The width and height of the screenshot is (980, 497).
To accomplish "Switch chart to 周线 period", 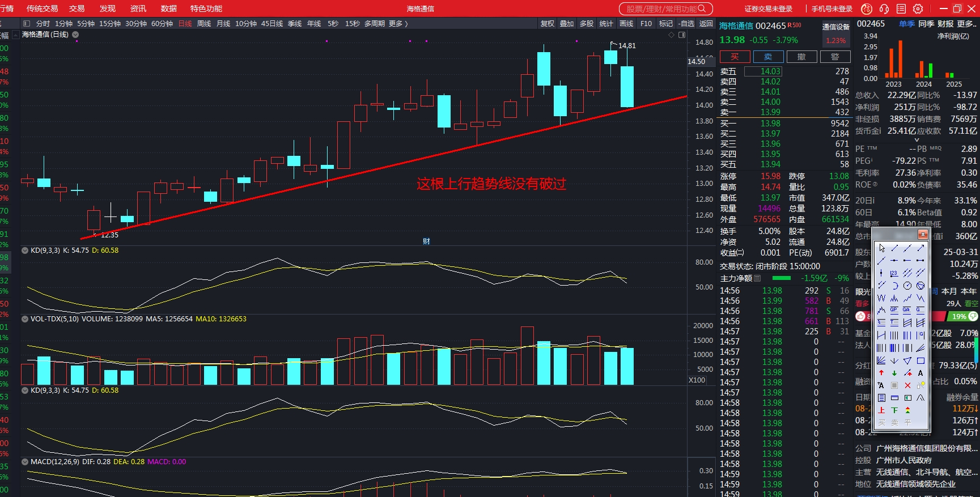I will (x=204, y=23).
